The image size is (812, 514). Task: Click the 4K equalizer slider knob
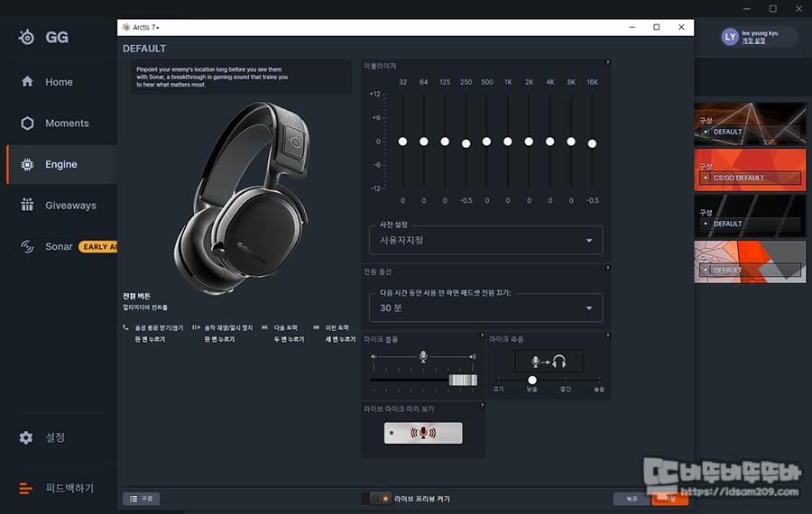(550, 142)
